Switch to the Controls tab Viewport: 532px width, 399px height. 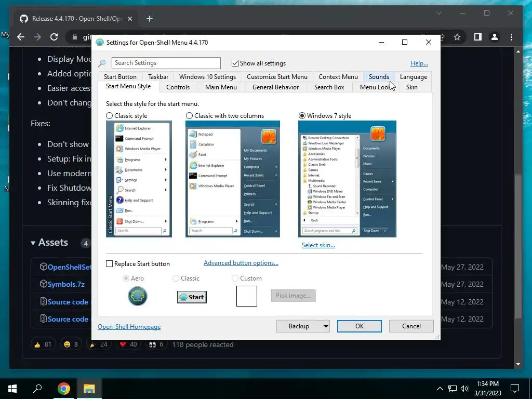(x=178, y=87)
